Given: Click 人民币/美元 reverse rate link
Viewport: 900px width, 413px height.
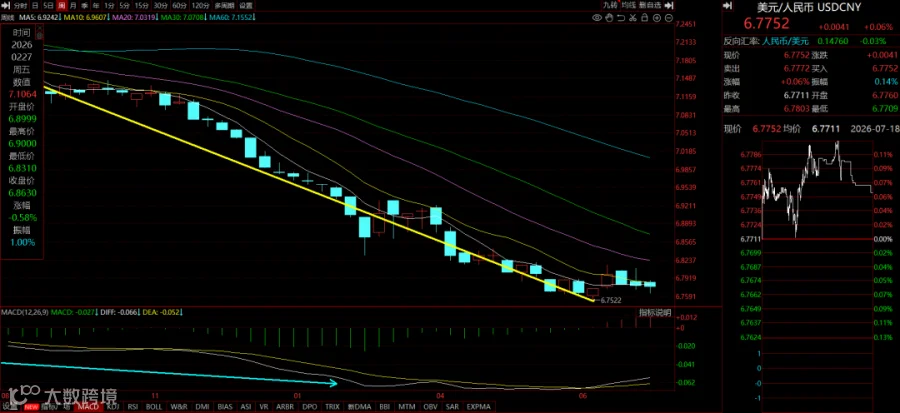Looking at the screenshot, I should (785, 41).
